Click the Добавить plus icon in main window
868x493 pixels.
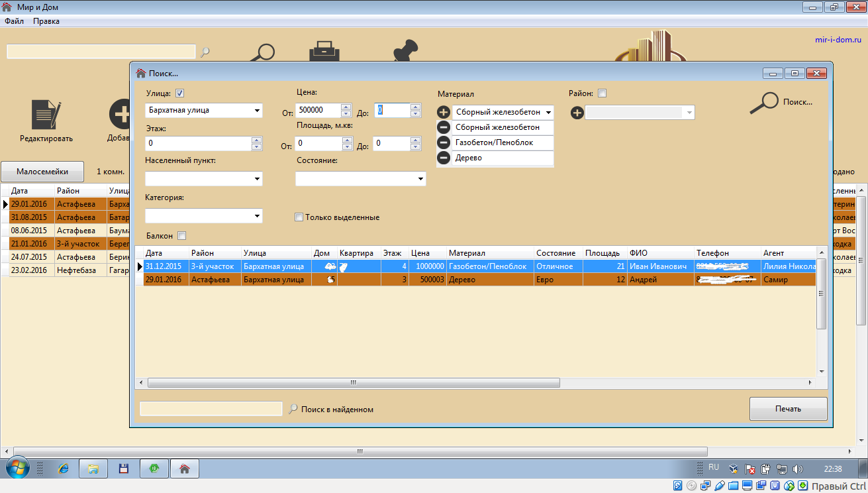point(121,115)
